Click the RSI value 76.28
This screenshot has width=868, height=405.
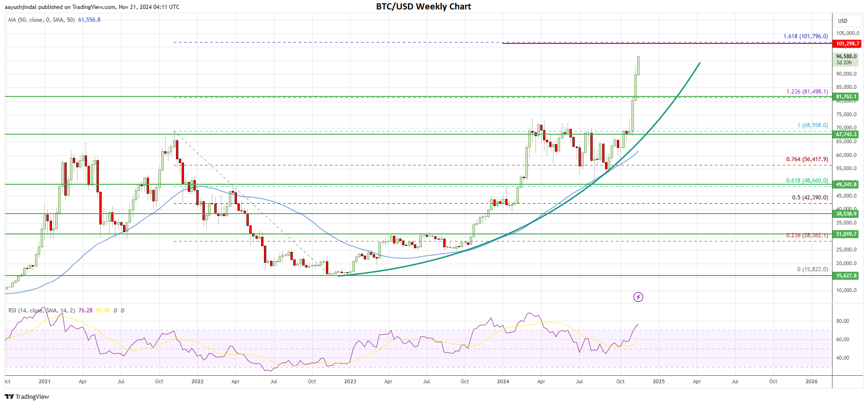pyautogui.click(x=86, y=310)
